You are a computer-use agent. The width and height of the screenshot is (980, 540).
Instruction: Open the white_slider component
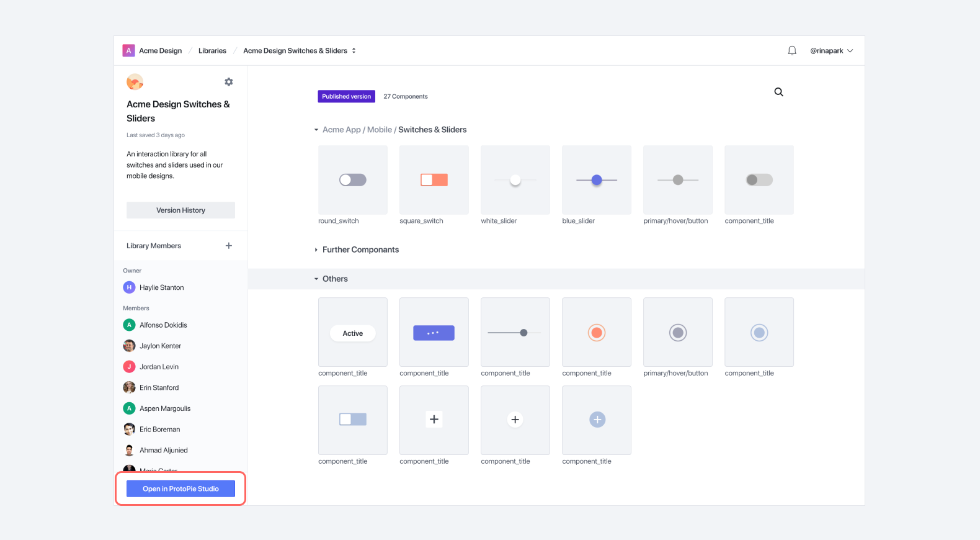point(515,180)
